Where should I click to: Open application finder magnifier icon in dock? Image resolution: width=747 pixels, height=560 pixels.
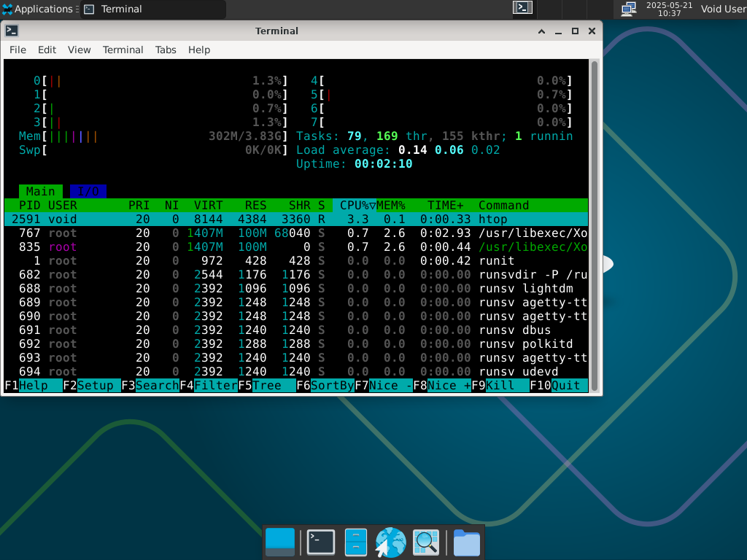point(425,542)
